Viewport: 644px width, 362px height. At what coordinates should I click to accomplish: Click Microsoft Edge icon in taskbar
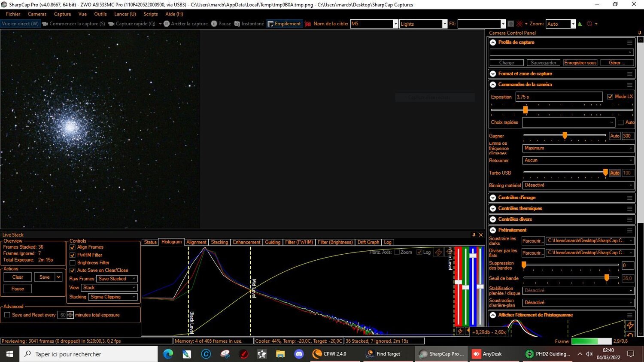pyautogui.click(x=168, y=354)
